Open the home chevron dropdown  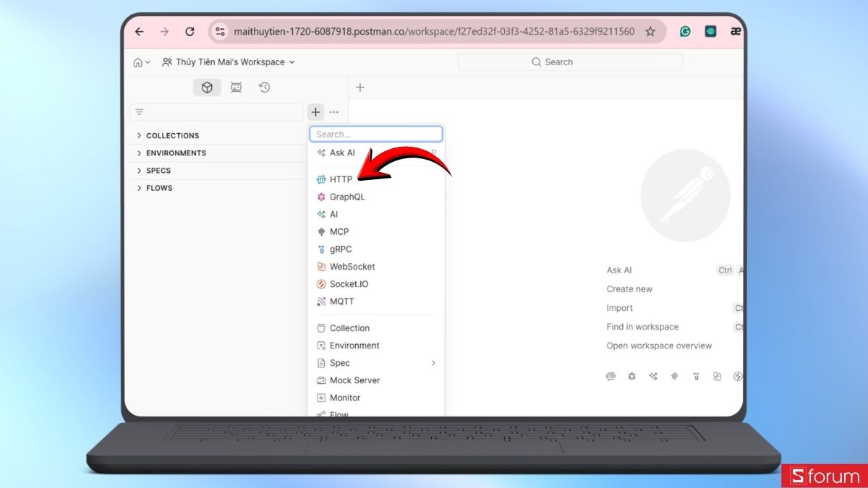[x=148, y=62]
